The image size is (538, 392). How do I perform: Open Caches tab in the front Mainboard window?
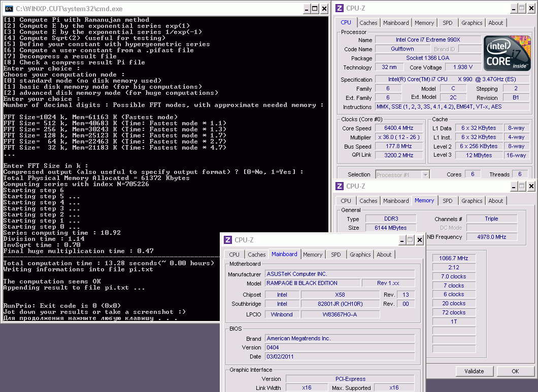[x=257, y=255]
